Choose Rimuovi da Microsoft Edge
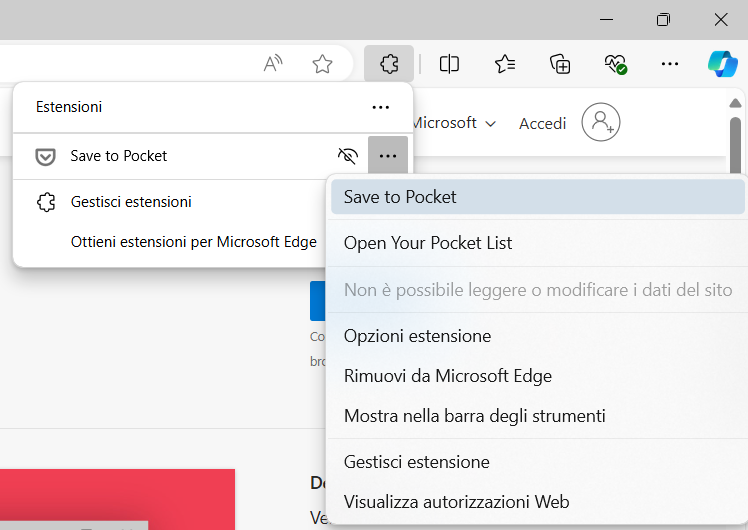This screenshot has width=748, height=530. point(538,376)
